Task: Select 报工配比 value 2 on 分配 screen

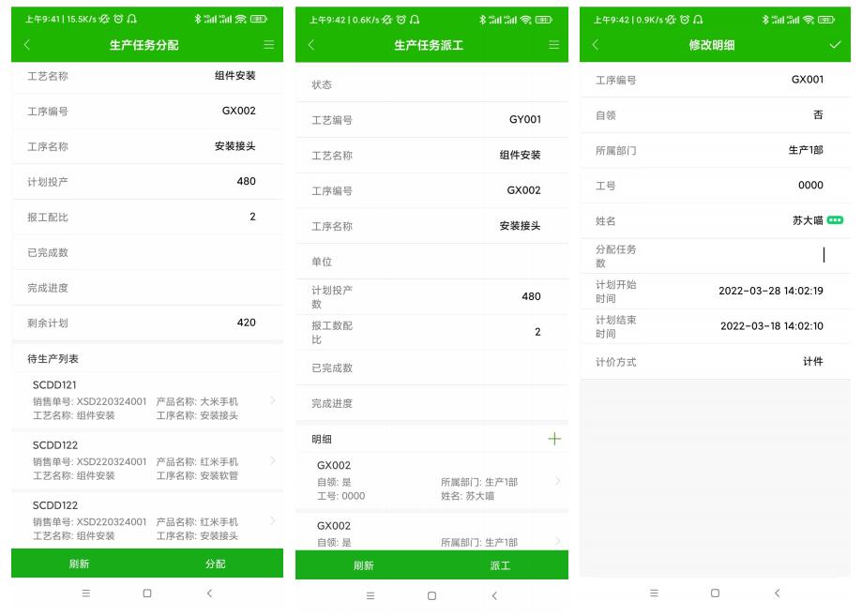Action: 252,217
